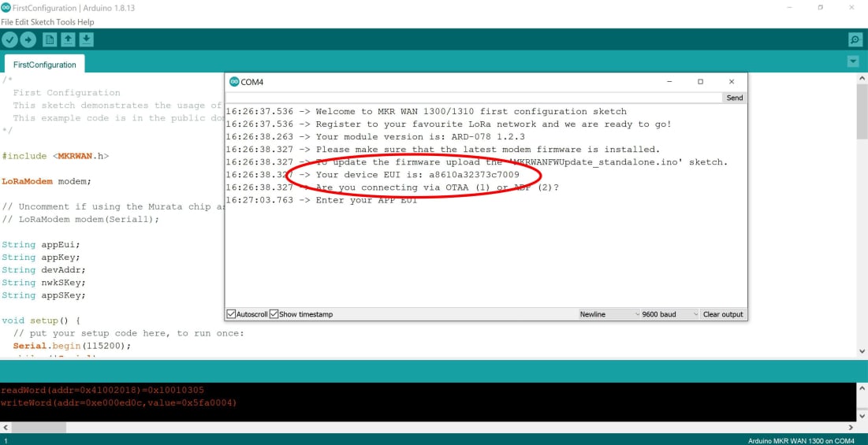
Task: Select the FirstConfiguration tab
Action: tap(45, 65)
